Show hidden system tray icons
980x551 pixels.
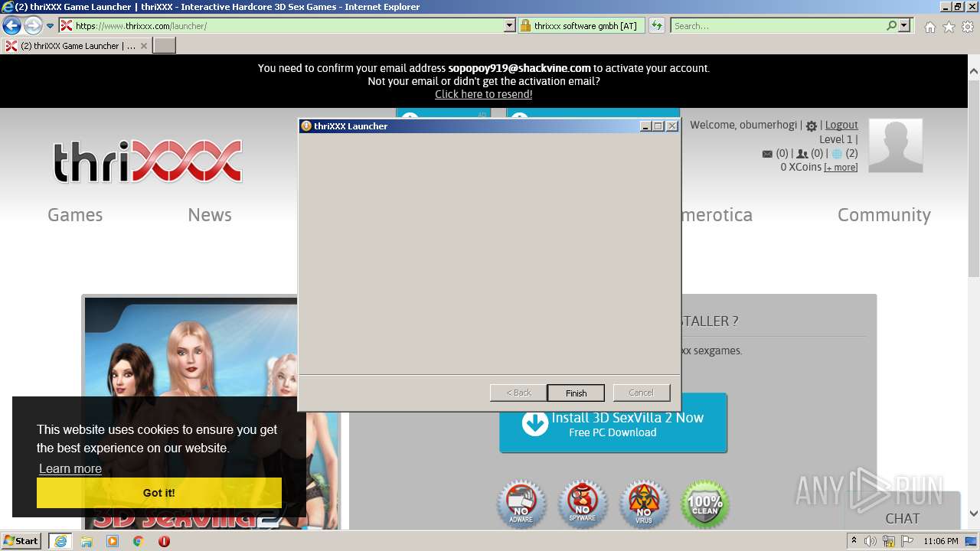click(854, 541)
